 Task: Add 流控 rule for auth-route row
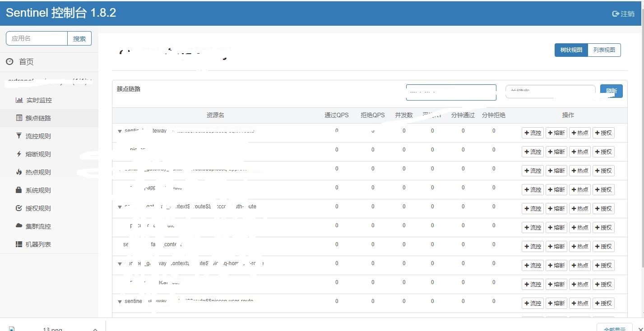tap(533, 208)
